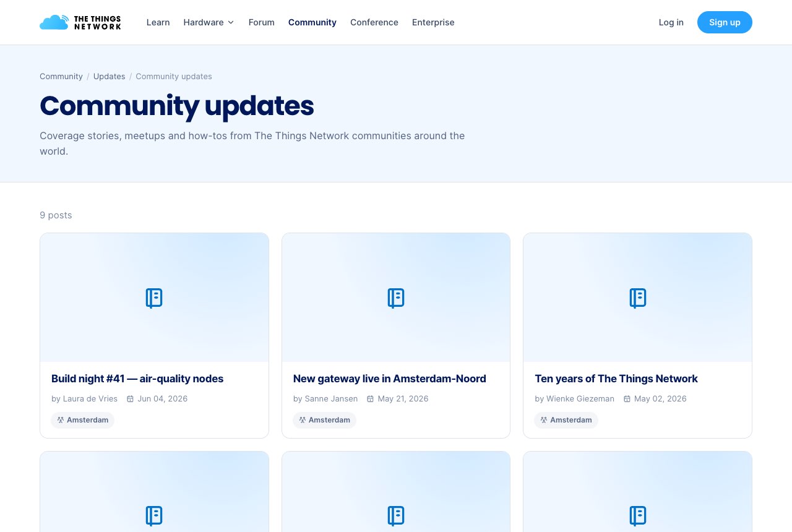Click the calendar icon beside May 02, 2026
Screen dimensions: 792x532
coord(627,399)
